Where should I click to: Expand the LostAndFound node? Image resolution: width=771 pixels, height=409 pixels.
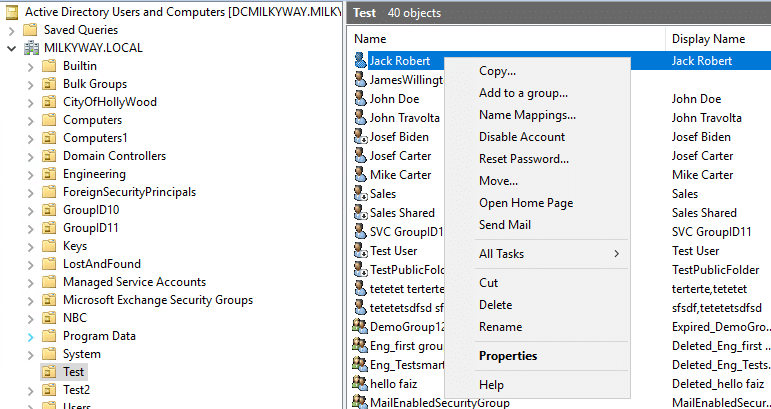pos(30,265)
